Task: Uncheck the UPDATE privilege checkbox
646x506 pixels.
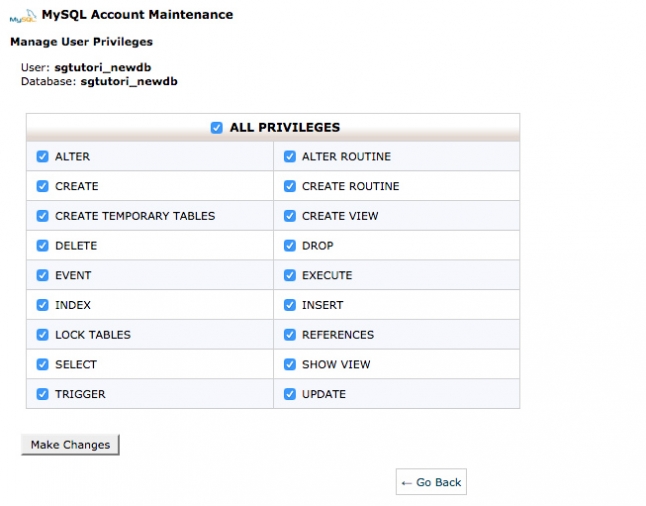Action: (x=290, y=394)
